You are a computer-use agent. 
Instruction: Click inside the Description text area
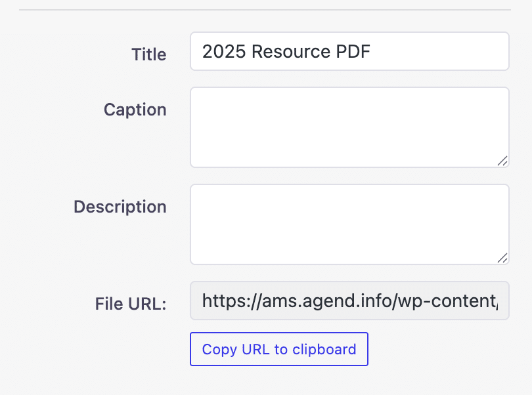348,224
